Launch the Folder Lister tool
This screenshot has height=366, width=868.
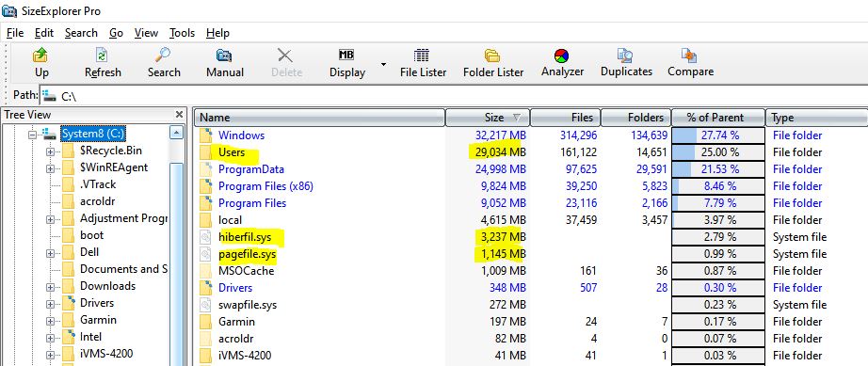[x=493, y=62]
